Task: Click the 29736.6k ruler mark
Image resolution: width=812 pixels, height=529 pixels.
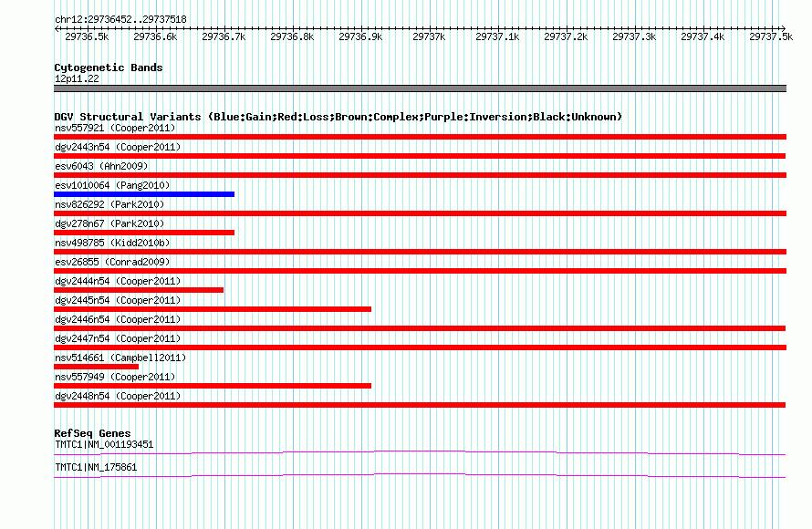Action: tap(155, 36)
